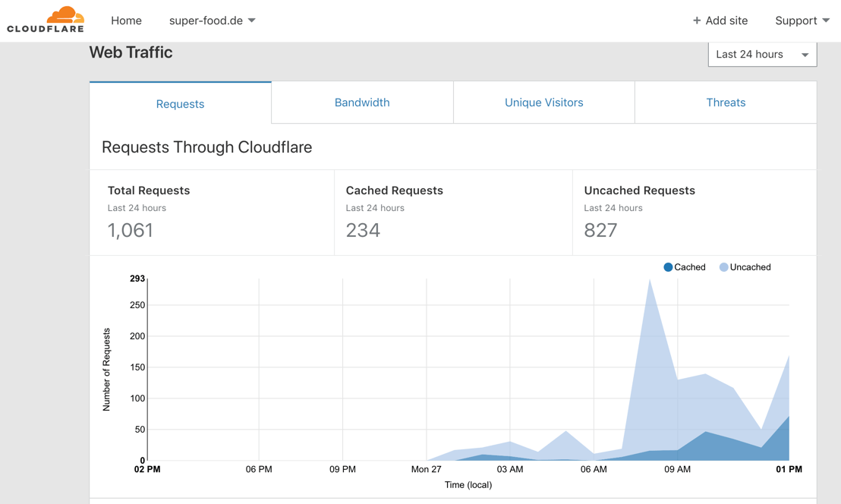
Task: Open the Support dropdown menu
Action: pyautogui.click(x=802, y=20)
